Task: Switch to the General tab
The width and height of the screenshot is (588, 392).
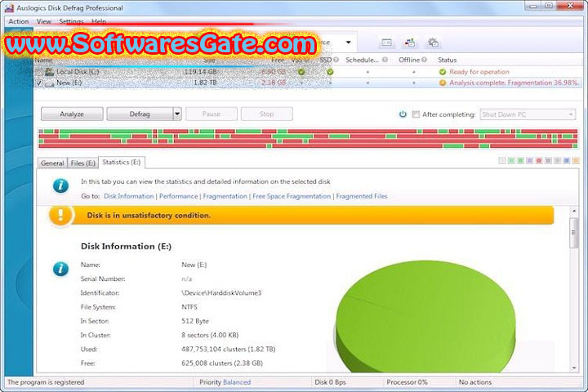Action: pos(52,163)
